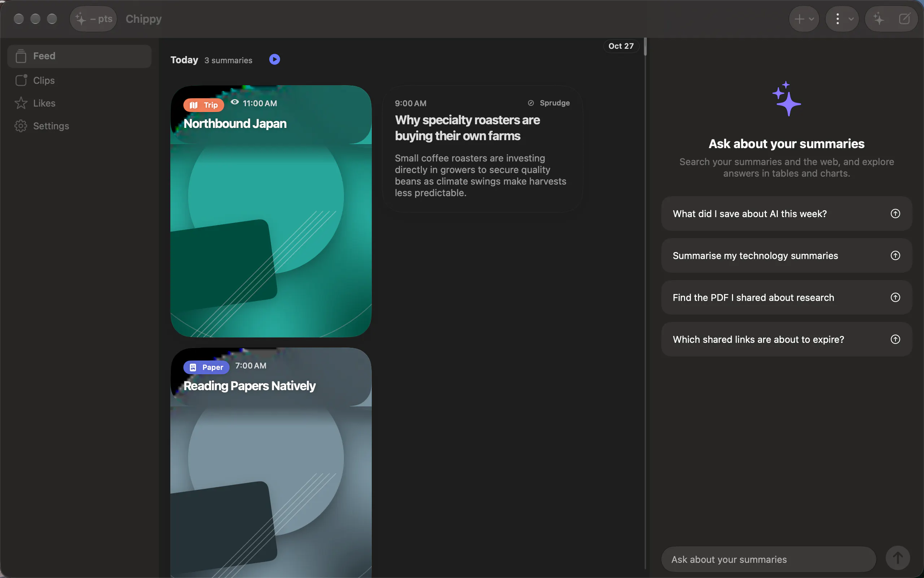This screenshot has width=924, height=578.
Task: Open the specialty roasters article summary
Action: [x=482, y=149]
